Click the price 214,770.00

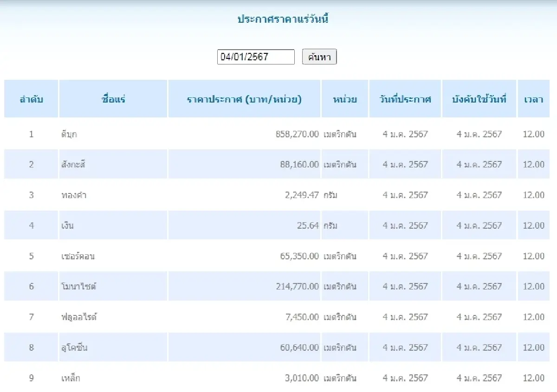coord(297,286)
